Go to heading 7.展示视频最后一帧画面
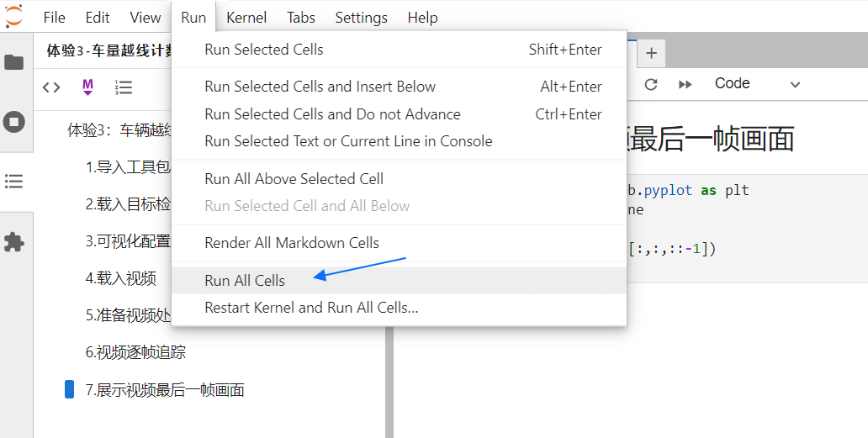Screen dimensions: 868x438 (x=165, y=390)
